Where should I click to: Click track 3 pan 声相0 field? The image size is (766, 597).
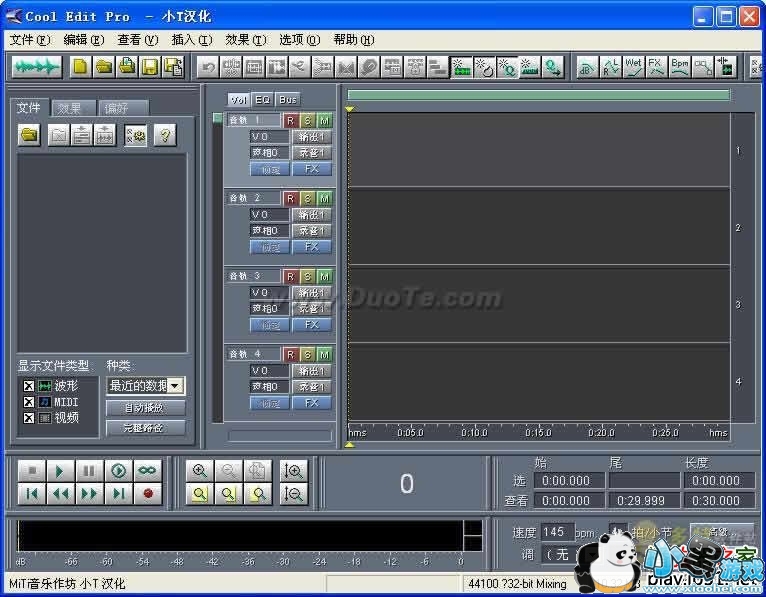(x=269, y=309)
